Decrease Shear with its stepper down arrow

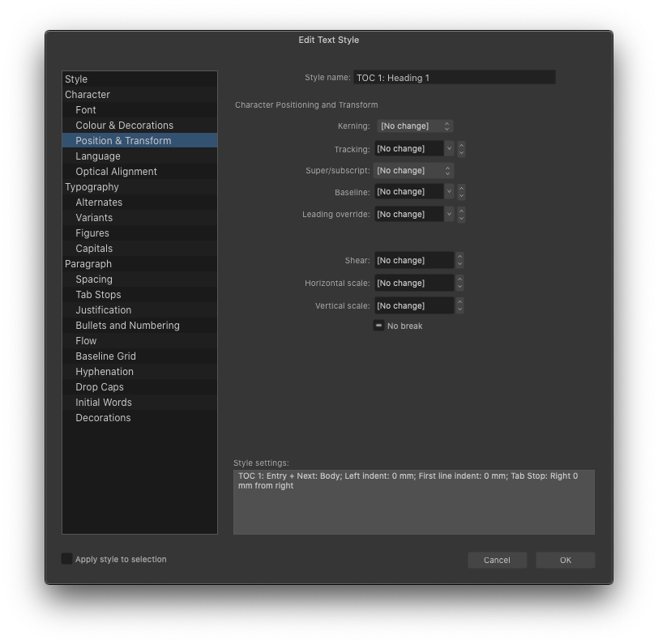(x=460, y=263)
